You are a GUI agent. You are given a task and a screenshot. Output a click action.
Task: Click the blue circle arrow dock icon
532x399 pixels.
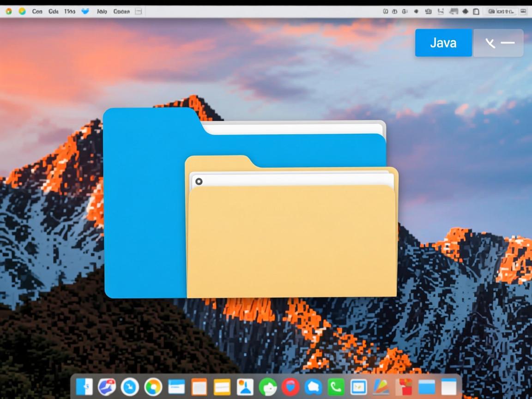(x=130, y=387)
